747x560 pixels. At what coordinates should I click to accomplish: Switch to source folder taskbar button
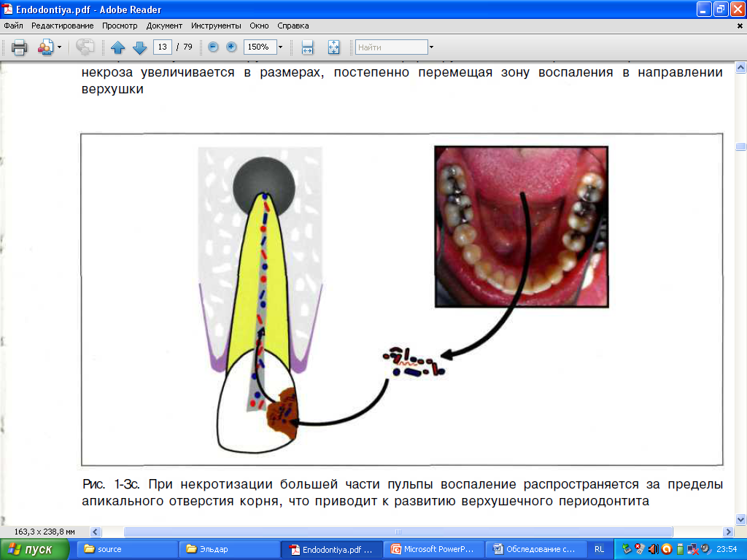(x=126, y=549)
